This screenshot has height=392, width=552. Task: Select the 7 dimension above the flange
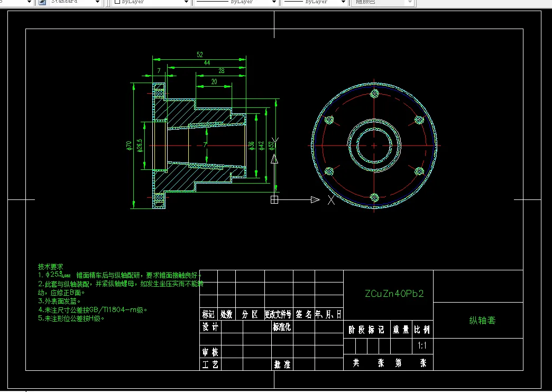click(159, 71)
